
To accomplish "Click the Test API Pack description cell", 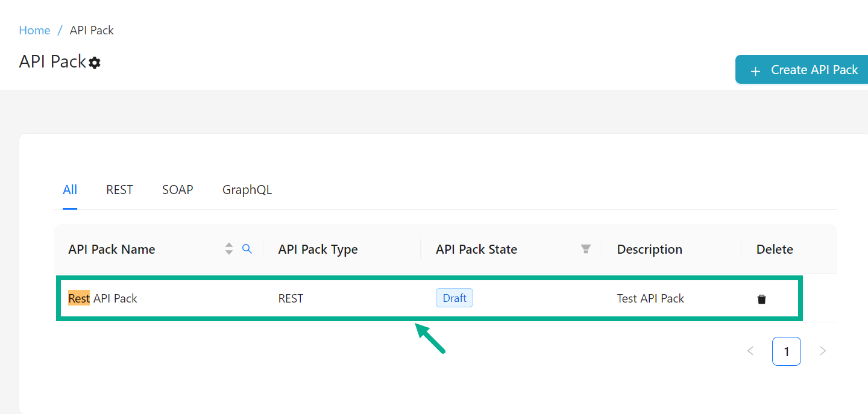I will tap(650, 298).
